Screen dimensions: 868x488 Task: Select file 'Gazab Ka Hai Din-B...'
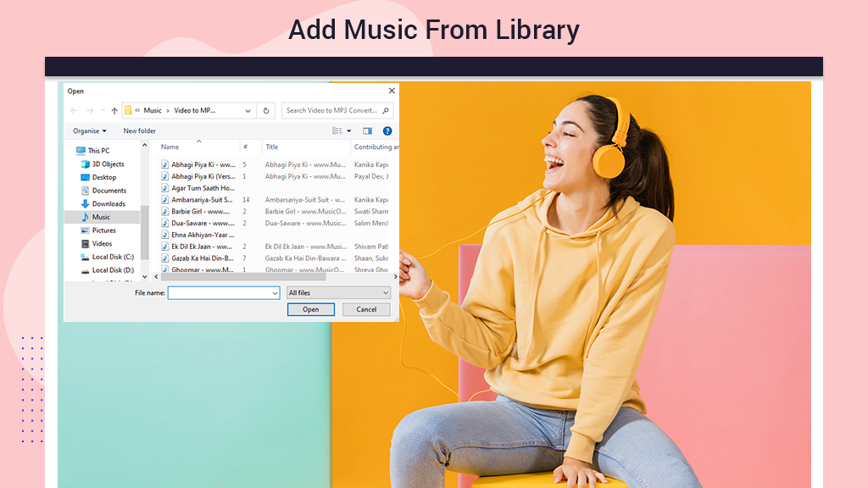pyautogui.click(x=203, y=258)
